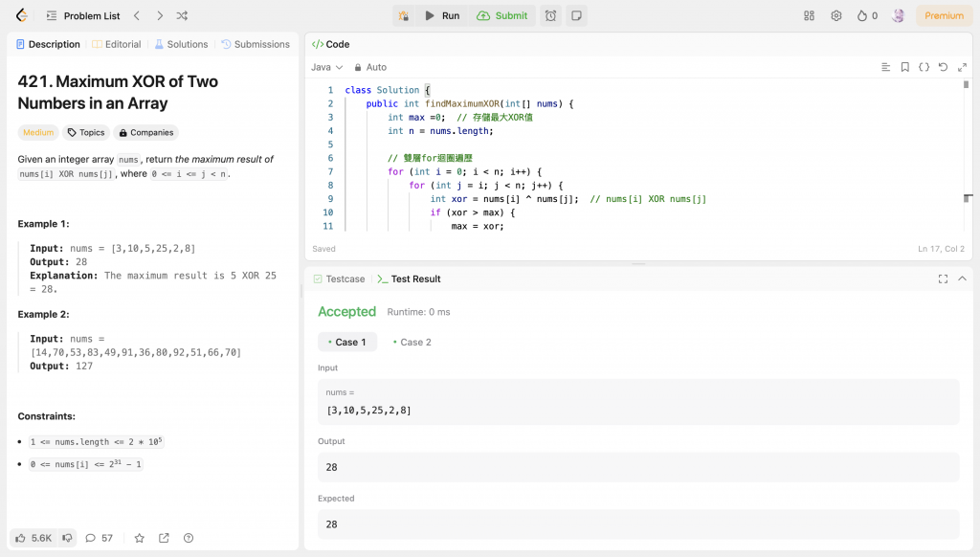Open the settings gear

click(x=835, y=15)
